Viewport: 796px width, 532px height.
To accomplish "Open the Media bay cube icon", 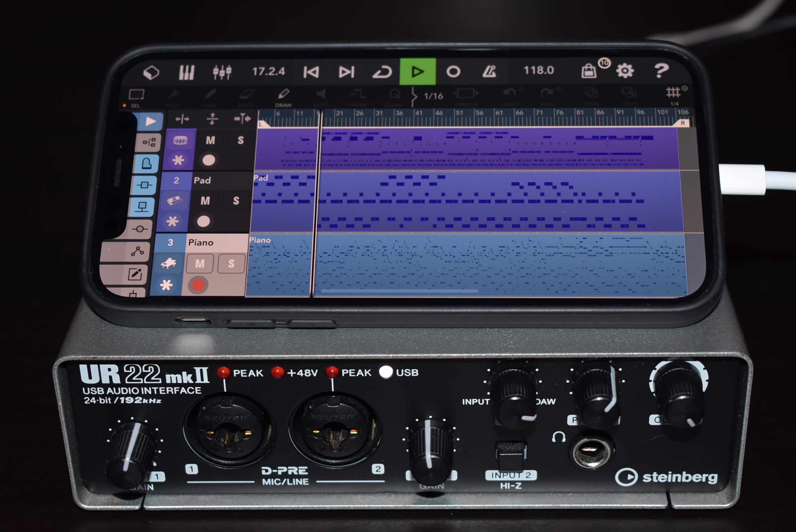I will pyautogui.click(x=151, y=73).
